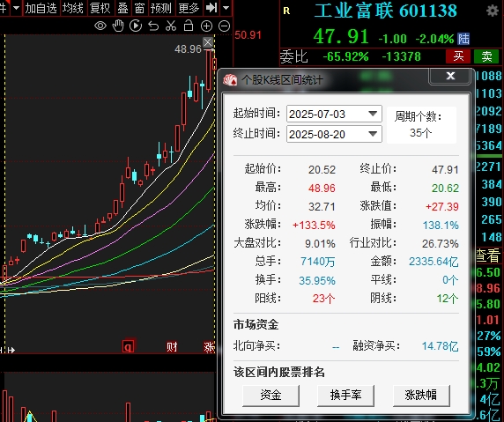This screenshot has width=504, height=422.
Task: Select the scissors cut tool
Action: click(171, 26)
